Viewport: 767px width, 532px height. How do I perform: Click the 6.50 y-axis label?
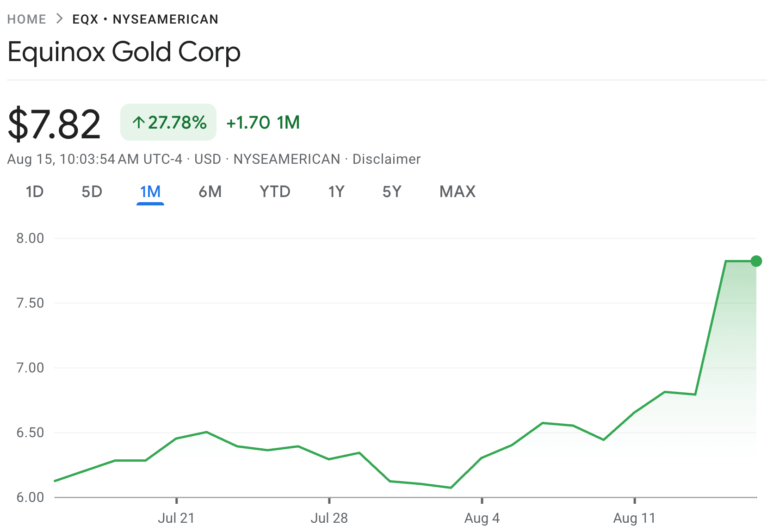click(x=30, y=433)
